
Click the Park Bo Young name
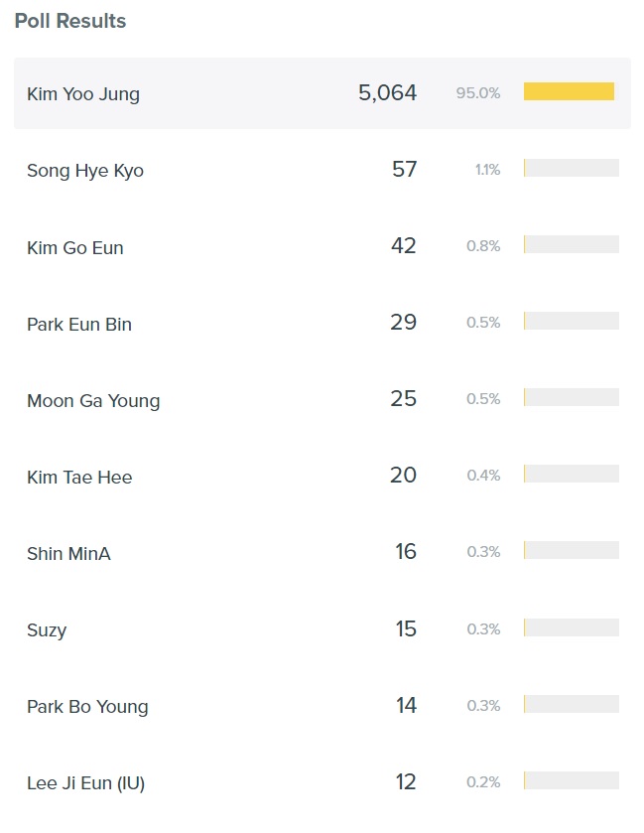[x=87, y=707]
